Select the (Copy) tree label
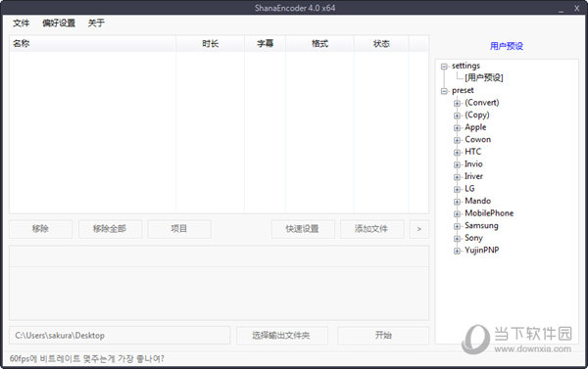588x369 pixels. (477, 115)
